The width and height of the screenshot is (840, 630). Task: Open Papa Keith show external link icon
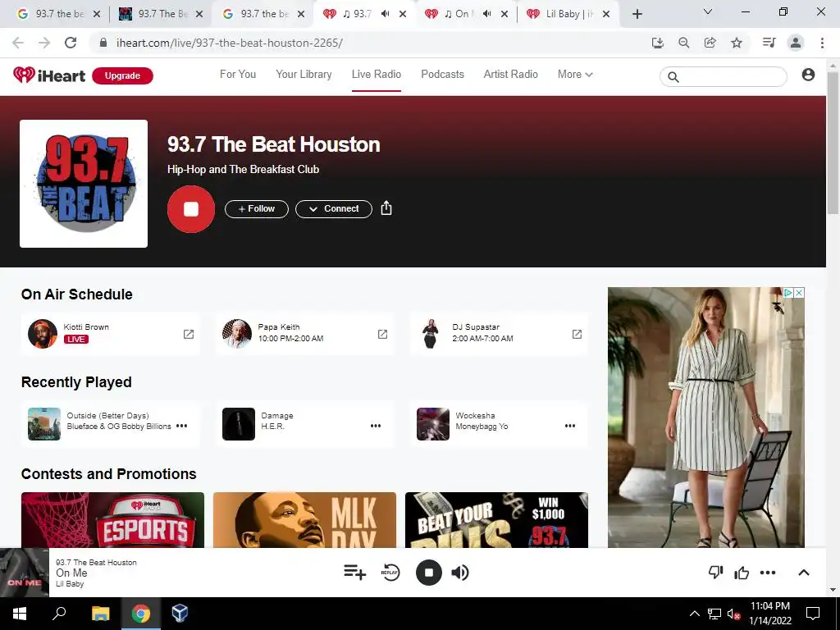382,335
